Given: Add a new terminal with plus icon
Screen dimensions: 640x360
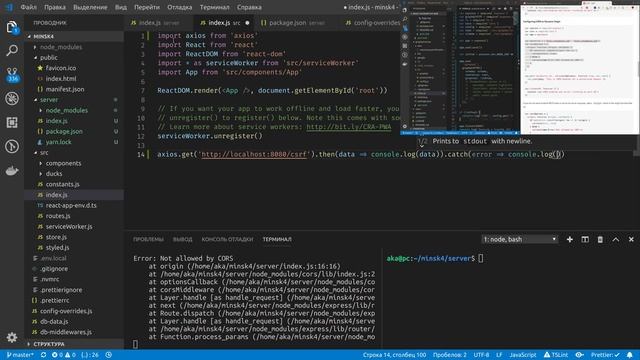Looking at the screenshot, I should (x=569, y=239).
